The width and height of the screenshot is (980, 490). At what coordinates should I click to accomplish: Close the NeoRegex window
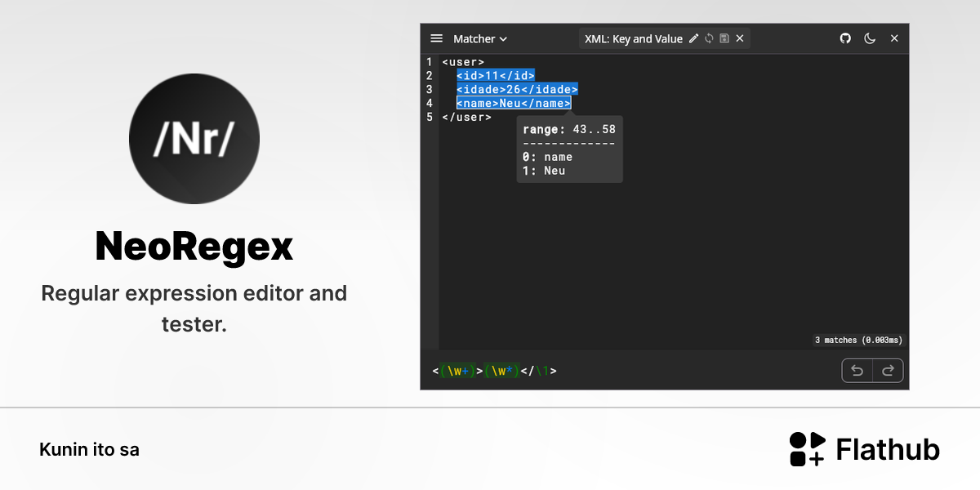pos(894,38)
